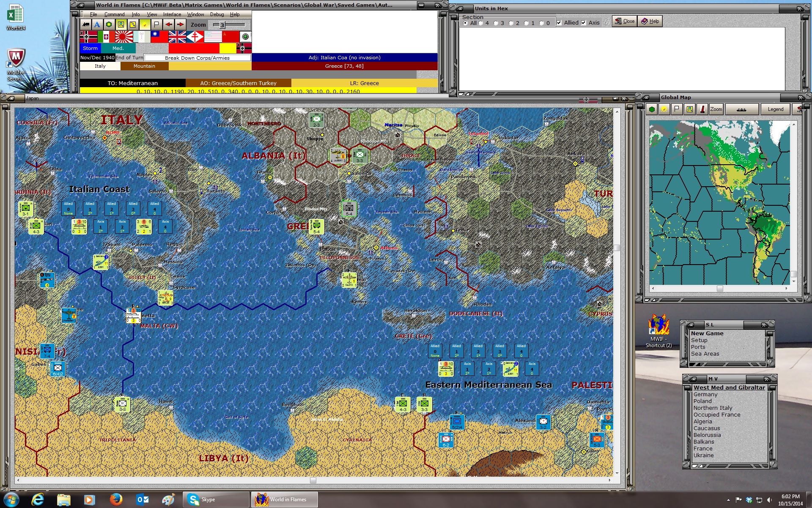812x508 pixels.
Task: Select the Japanese flag button
Action: coord(124,37)
